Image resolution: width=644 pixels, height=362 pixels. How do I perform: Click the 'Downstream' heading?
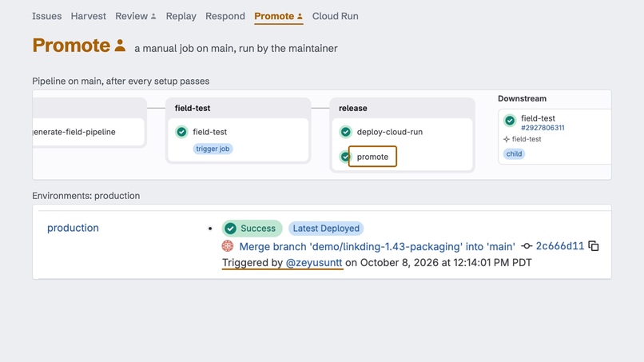(522, 98)
